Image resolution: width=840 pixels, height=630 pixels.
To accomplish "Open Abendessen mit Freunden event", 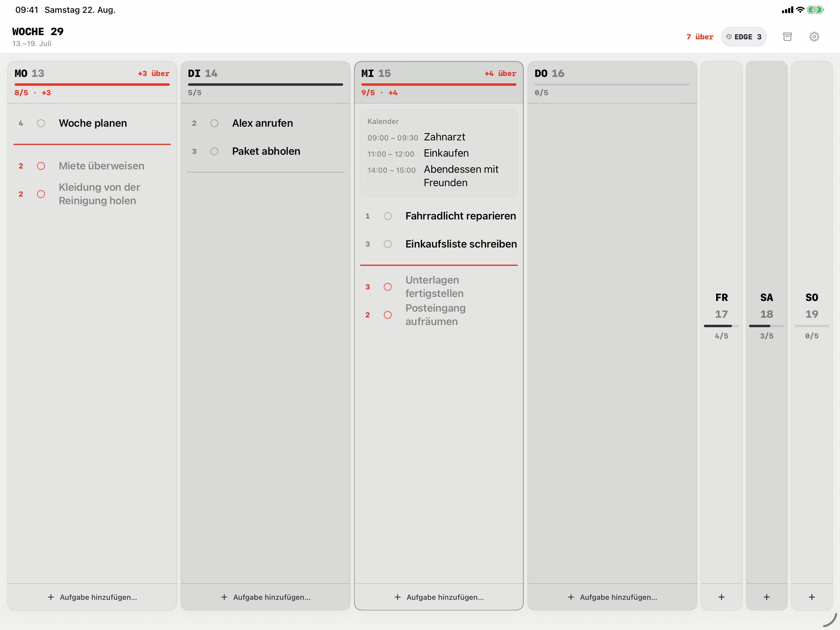I will [x=439, y=176].
